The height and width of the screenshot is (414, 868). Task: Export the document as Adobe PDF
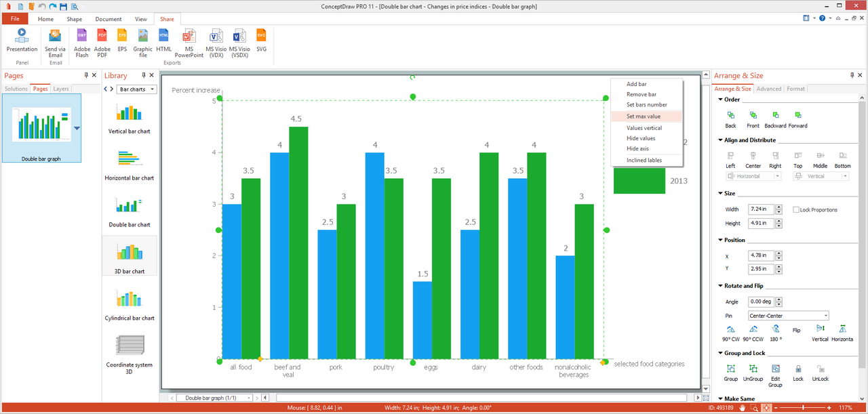click(x=102, y=37)
